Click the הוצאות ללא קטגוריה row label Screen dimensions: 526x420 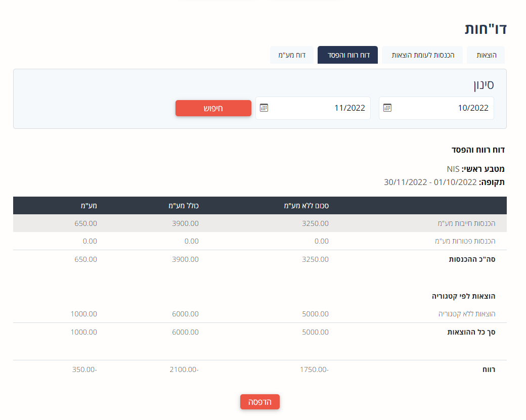466,314
